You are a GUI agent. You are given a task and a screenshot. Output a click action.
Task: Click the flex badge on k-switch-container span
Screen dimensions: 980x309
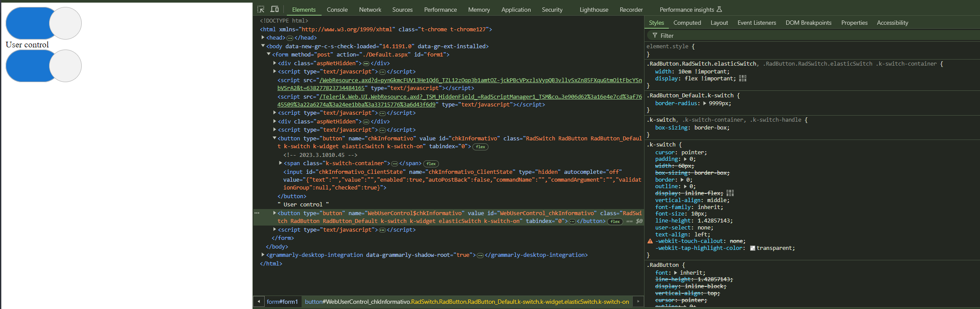431,164
